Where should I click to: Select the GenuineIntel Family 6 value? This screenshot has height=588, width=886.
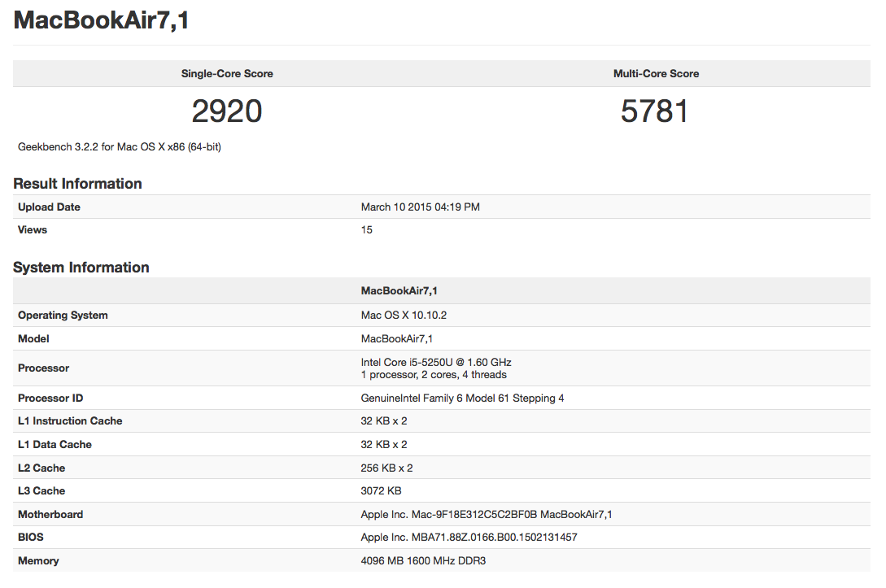coord(462,399)
